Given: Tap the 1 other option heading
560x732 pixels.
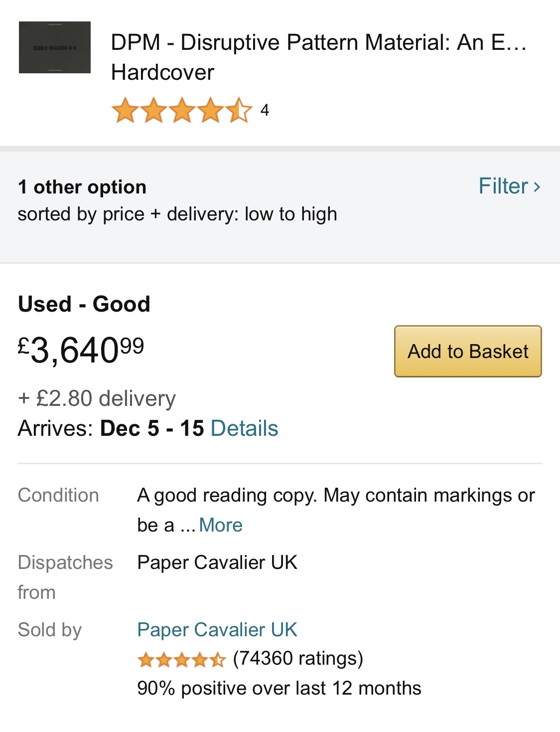Looking at the screenshot, I should [82, 187].
